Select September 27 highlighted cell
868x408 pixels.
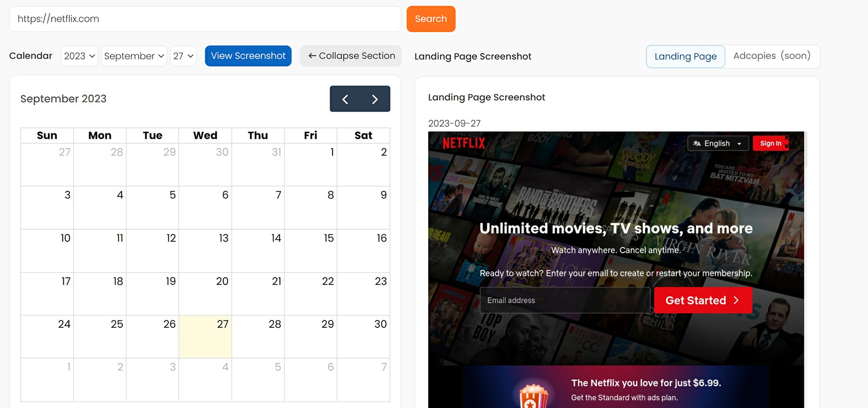click(x=205, y=337)
